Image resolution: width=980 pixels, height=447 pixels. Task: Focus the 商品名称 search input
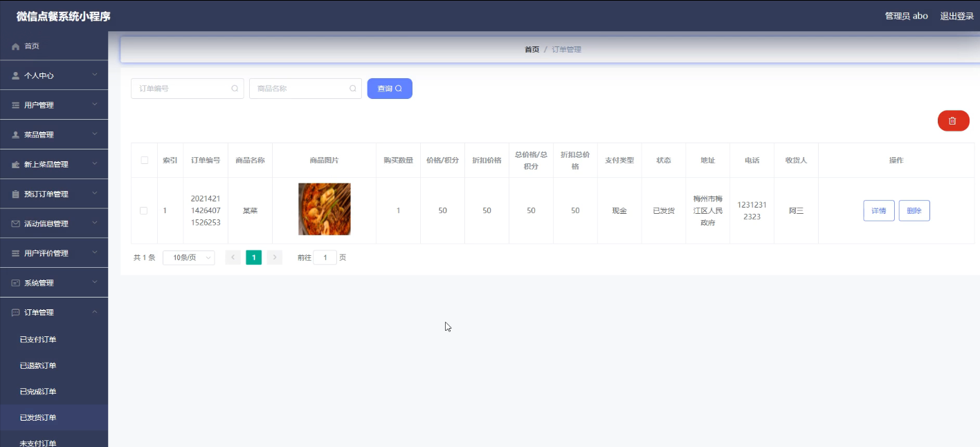click(305, 89)
